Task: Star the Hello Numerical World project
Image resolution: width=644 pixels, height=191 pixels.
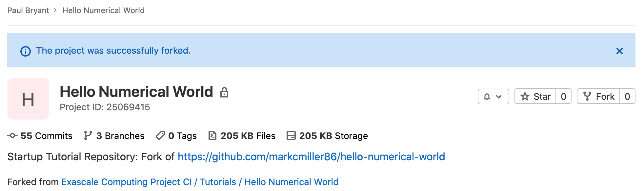Action: [535, 96]
